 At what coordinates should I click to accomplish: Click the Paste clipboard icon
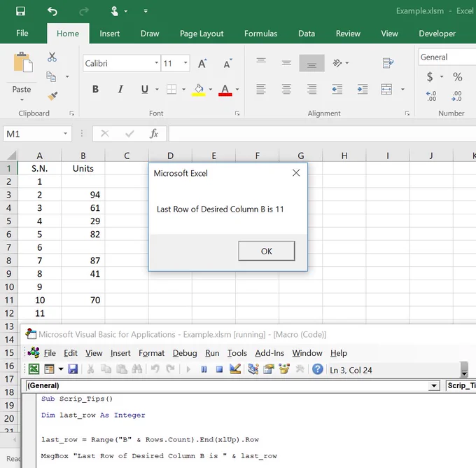tap(23, 62)
